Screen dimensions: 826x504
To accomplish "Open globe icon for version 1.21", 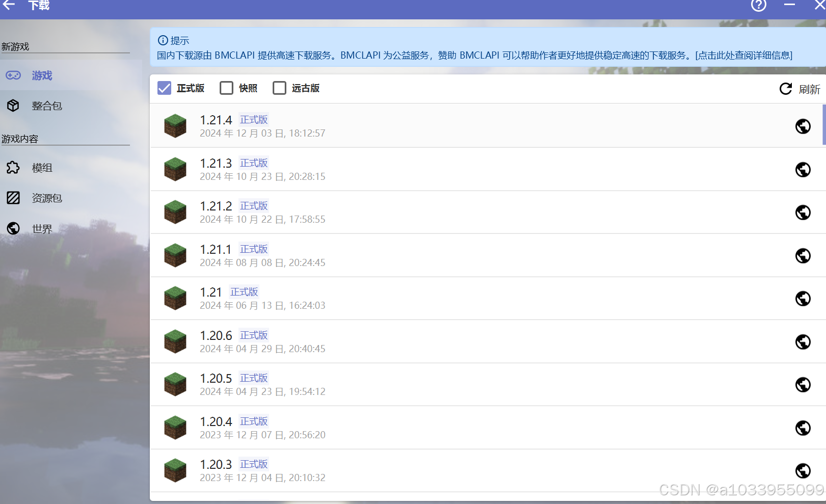I will point(803,298).
